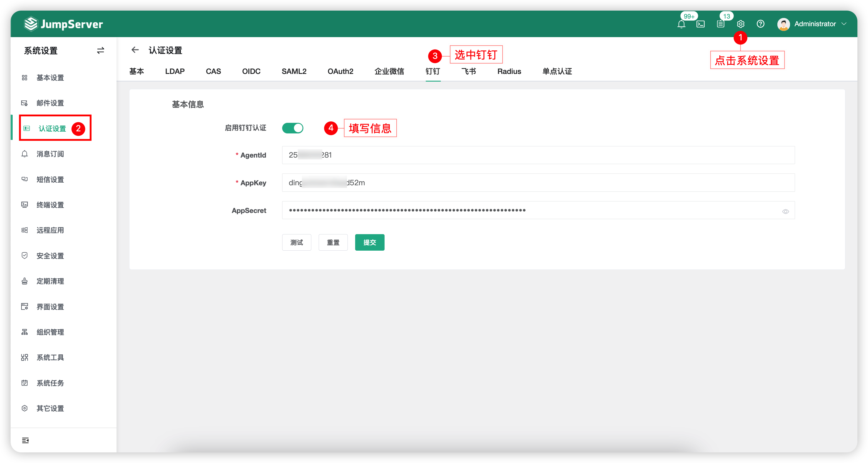Screen dimensions: 868x463
Task: Open the notifications bell icon
Action: pyautogui.click(x=681, y=24)
